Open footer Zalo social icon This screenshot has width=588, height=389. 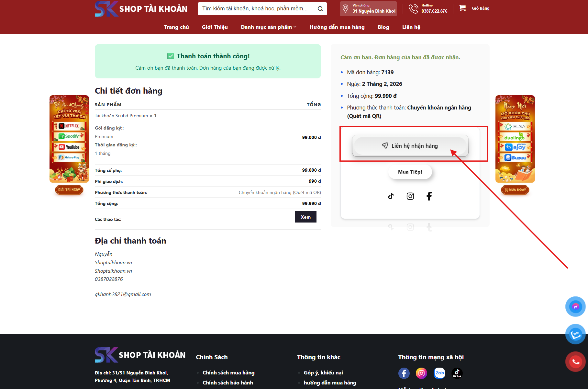[439, 373]
